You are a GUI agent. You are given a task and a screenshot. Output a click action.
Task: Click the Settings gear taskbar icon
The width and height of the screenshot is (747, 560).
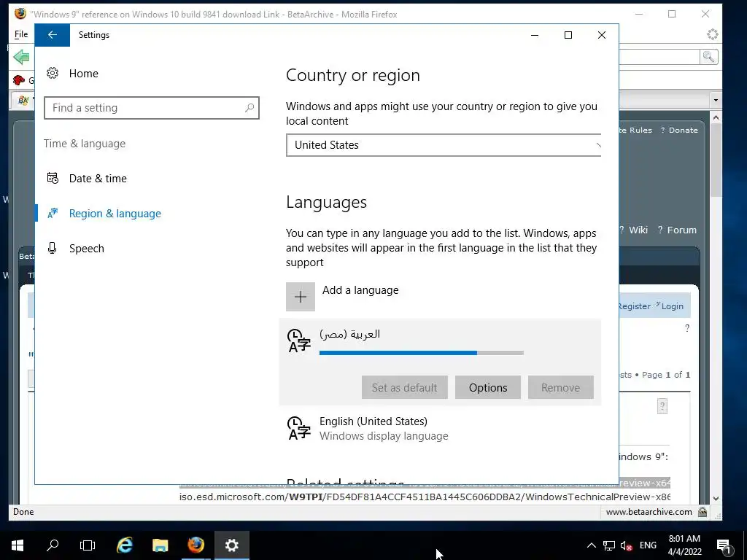[231, 545]
